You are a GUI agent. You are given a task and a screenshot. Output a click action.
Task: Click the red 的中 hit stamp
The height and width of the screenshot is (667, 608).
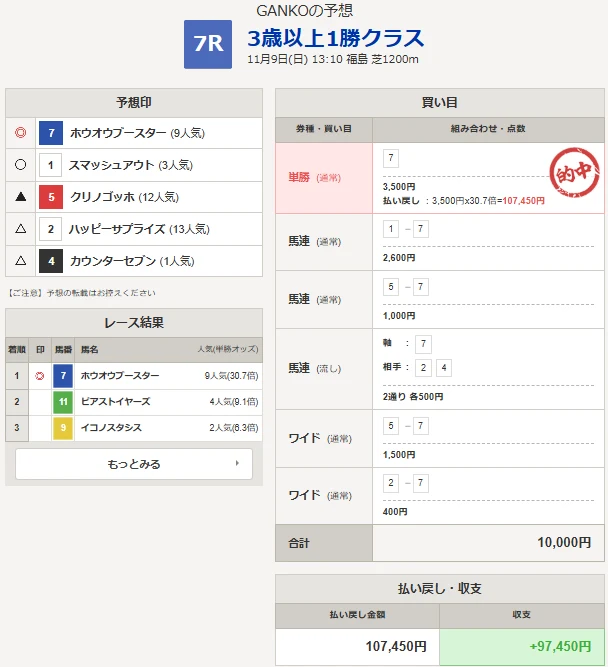coord(575,170)
